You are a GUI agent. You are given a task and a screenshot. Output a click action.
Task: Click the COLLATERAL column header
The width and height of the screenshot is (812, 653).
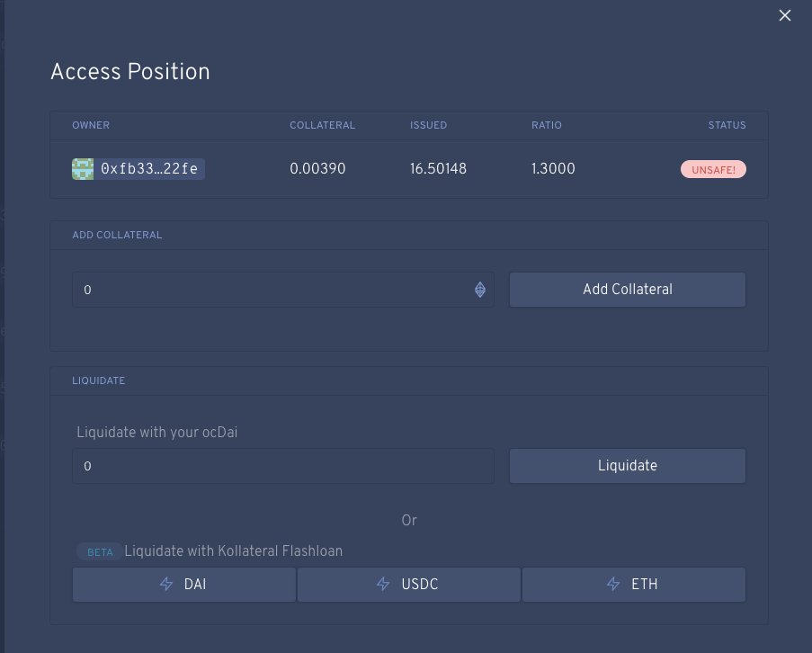pos(322,125)
